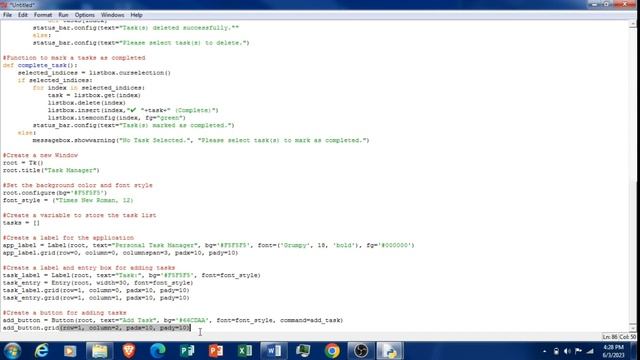Open the Windows menu
The width and height of the screenshot is (640, 360).
pos(112,15)
